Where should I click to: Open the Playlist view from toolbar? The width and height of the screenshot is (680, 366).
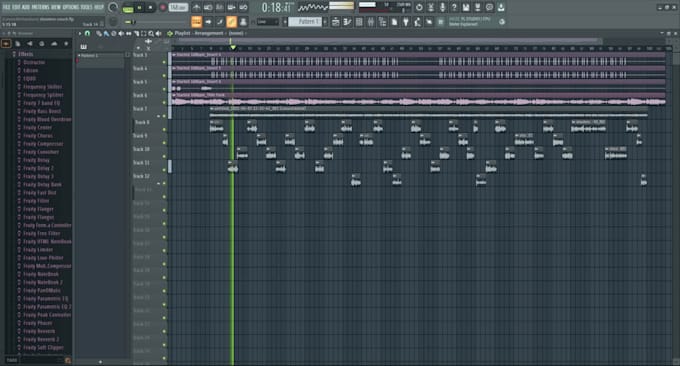click(336, 22)
